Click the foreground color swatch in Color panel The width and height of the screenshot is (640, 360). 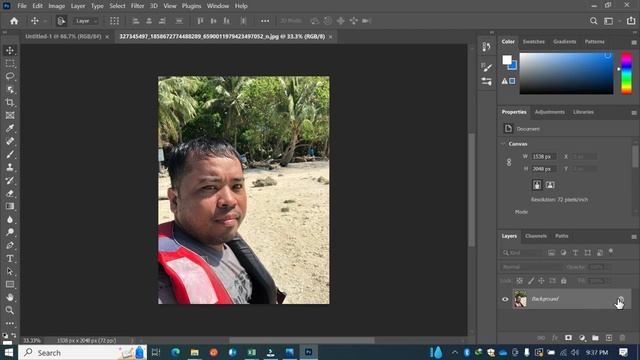(x=507, y=60)
